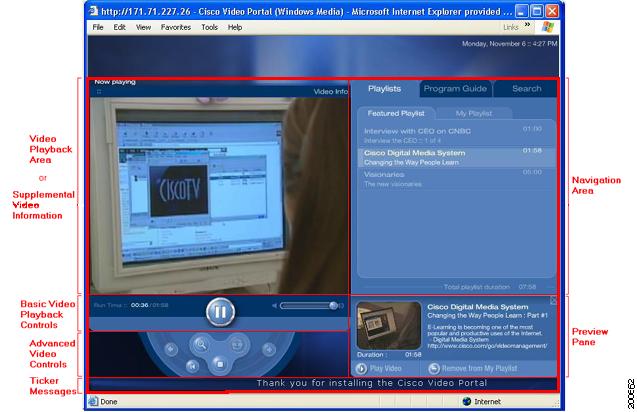
Task: Click the volume slider knob
Action: pos(333,306)
